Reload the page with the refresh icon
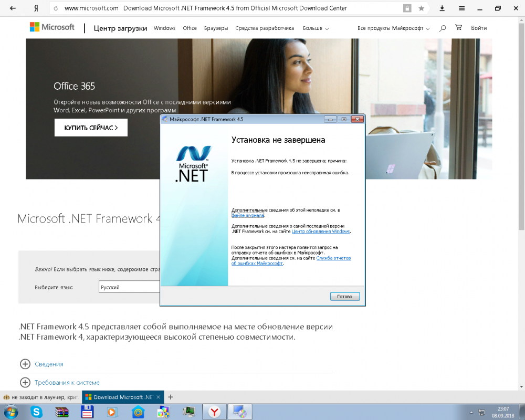The height and width of the screenshot is (420, 525). coord(56,8)
